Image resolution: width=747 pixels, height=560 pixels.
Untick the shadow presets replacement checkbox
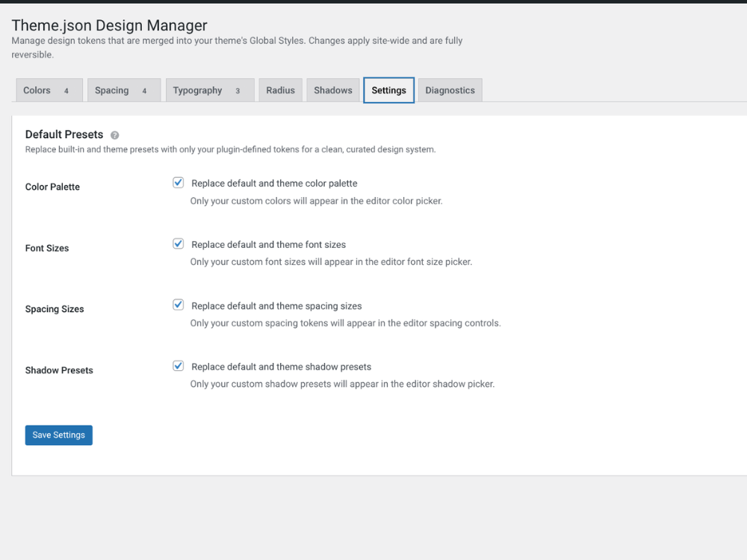(x=179, y=366)
